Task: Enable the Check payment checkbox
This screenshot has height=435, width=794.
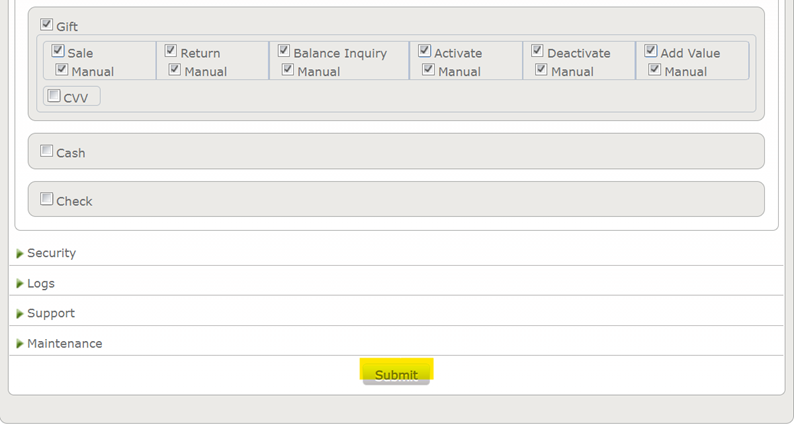Action: (x=47, y=199)
